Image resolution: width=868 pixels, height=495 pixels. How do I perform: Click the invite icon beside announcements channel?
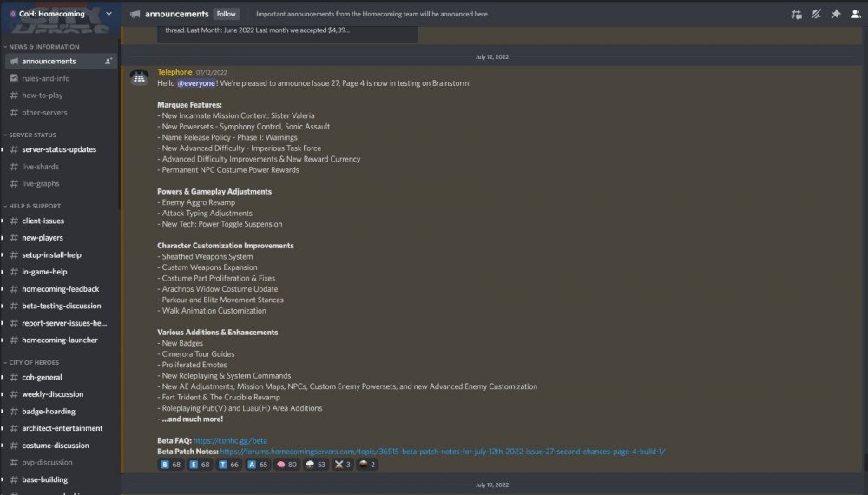tap(108, 62)
